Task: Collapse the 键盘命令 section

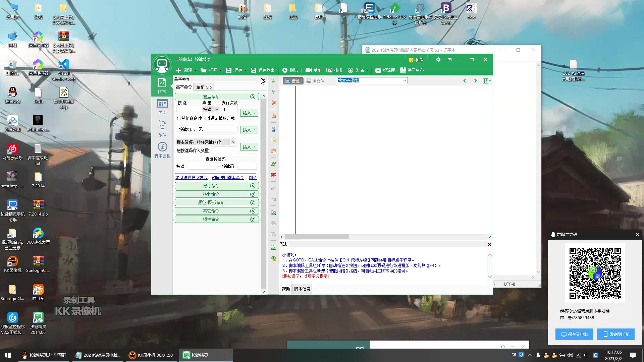Action: (x=216, y=97)
